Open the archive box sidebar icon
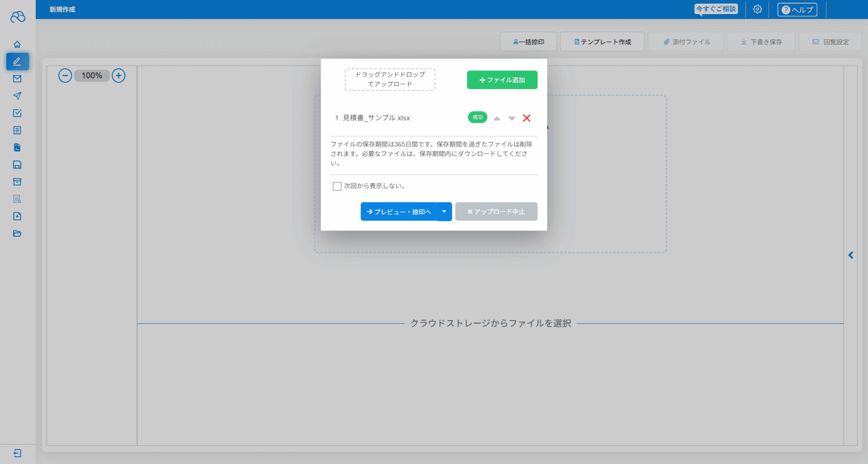The height and width of the screenshot is (464, 868). click(x=17, y=182)
